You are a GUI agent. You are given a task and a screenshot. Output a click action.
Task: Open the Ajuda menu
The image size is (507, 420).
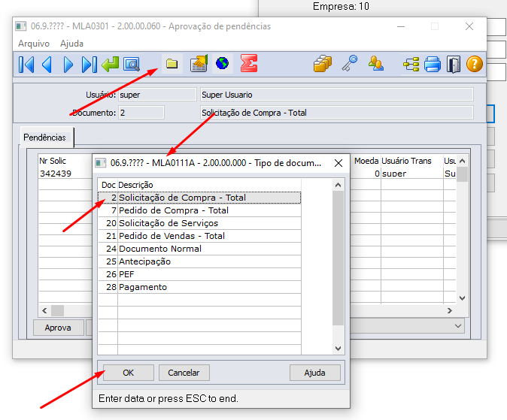(71, 44)
